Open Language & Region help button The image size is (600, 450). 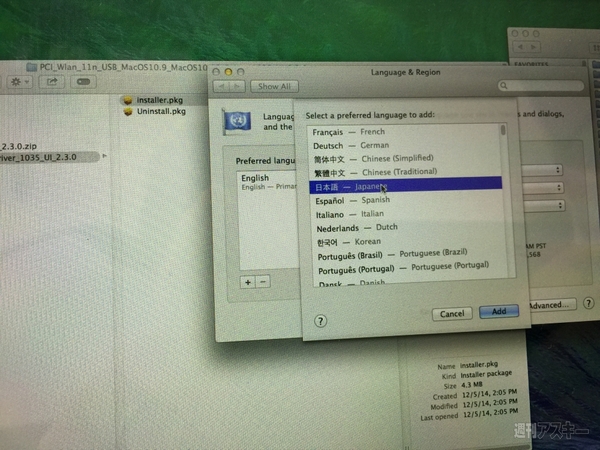coord(589,303)
